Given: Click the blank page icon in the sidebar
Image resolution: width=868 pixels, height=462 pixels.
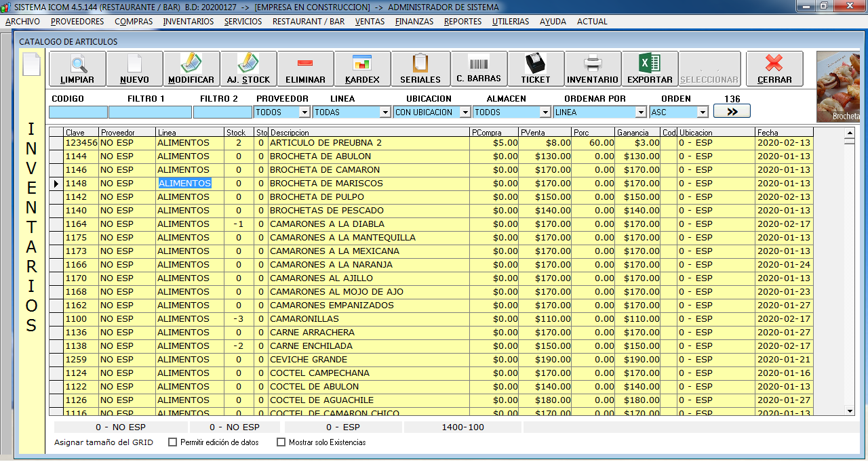Looking at the screenshot, I should (x=32, y=65).
